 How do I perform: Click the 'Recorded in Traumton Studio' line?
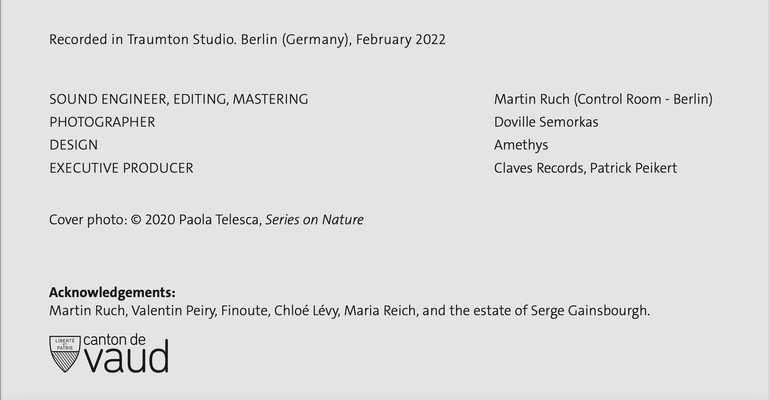(x=248, y=40)
